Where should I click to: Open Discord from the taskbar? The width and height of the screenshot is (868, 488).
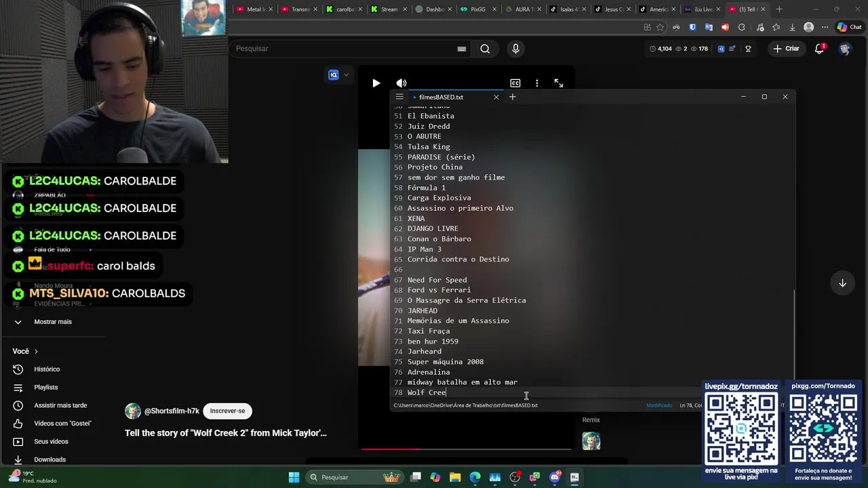555,477
